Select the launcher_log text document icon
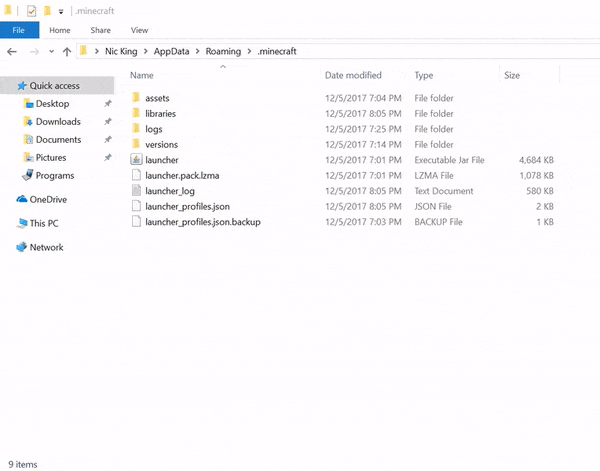This screenshot has width=600, height=471. pos(136,190)
